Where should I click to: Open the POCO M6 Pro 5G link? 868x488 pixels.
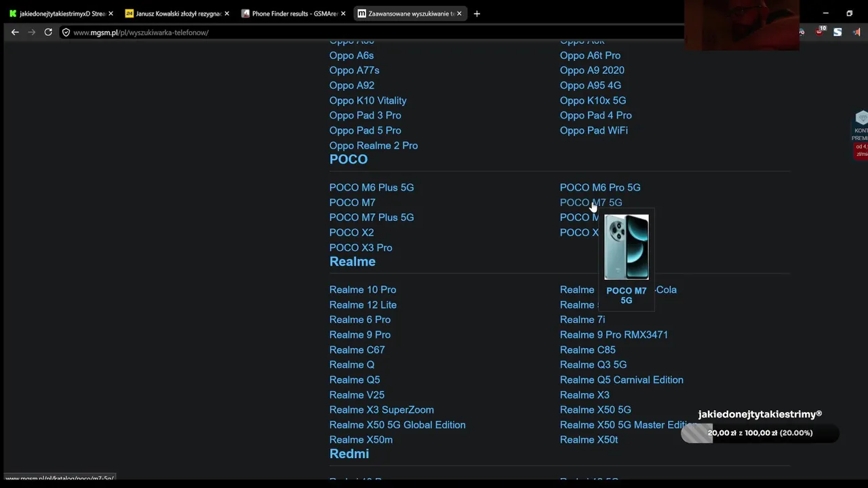tap(600, 188)
